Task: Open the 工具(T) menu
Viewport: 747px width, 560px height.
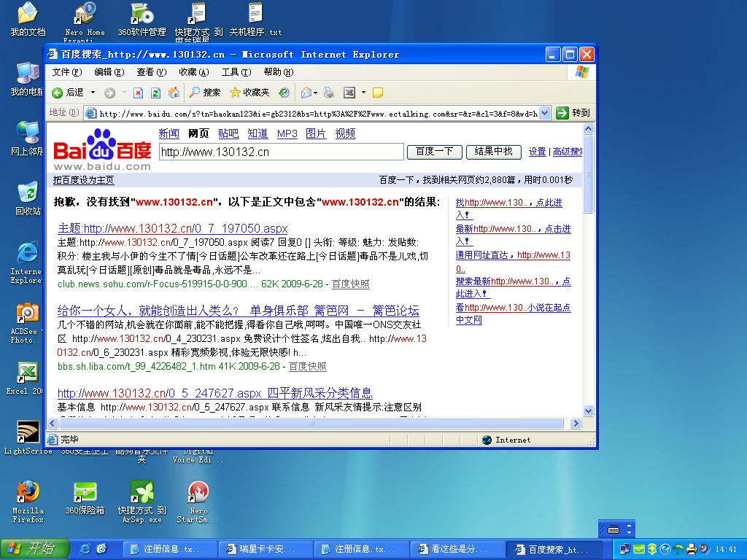Action: (x=236, y=72)
